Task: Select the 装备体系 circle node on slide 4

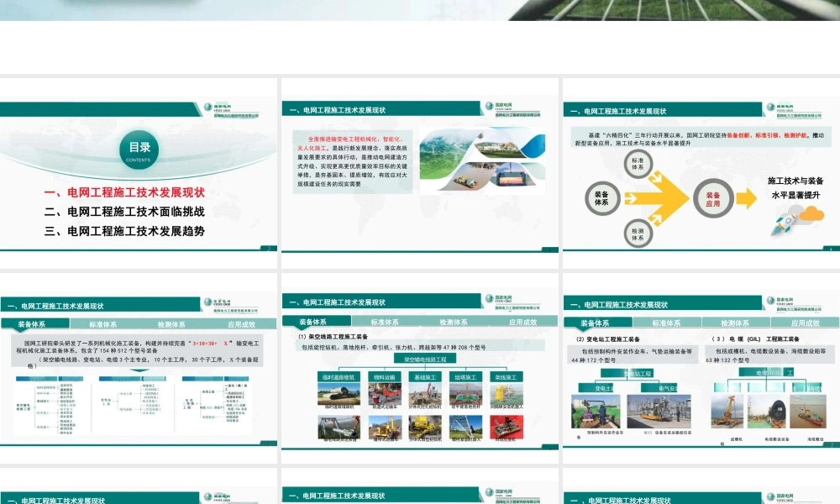Action: [603, 197]
